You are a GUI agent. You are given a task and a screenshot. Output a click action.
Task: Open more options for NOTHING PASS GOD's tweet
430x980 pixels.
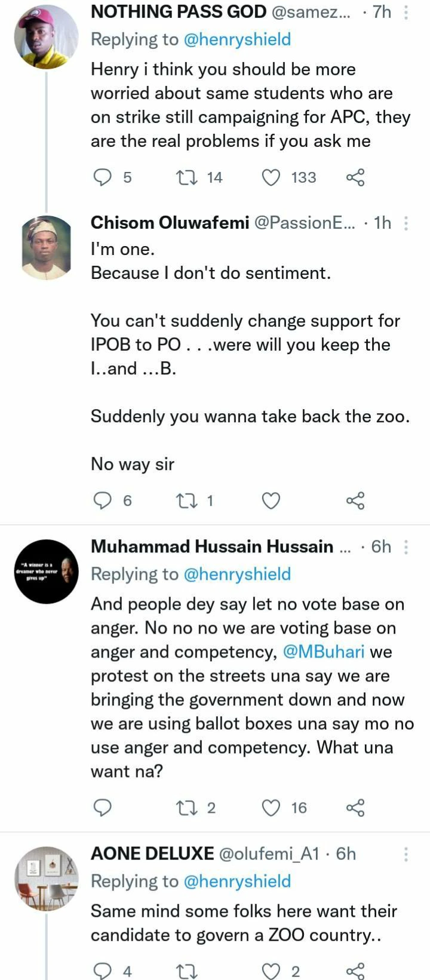coord(406,12)
